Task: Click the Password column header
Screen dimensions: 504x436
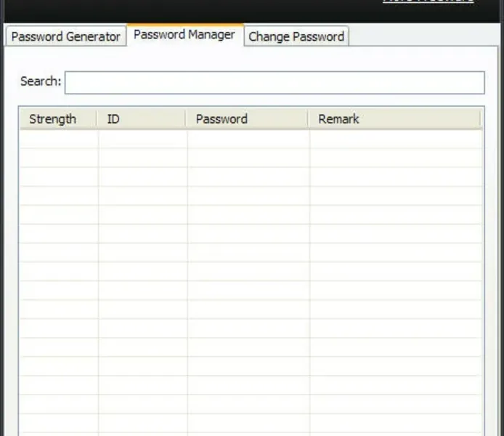Action: click(221, 119)
